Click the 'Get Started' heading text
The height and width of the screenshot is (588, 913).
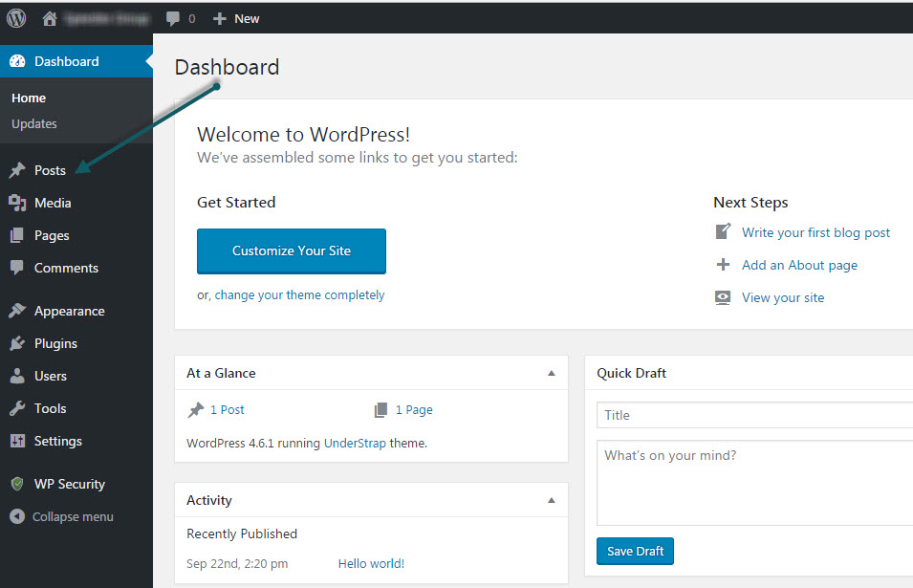(236, 202)
